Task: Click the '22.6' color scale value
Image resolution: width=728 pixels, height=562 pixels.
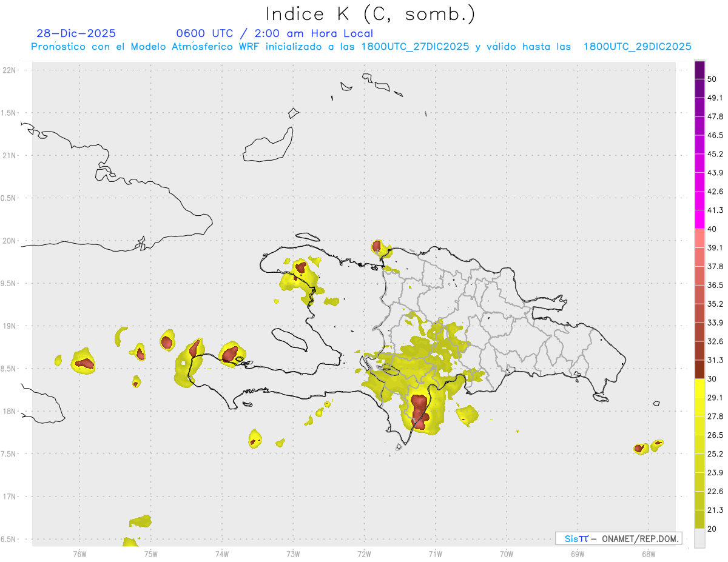Action: coord(715,492)
